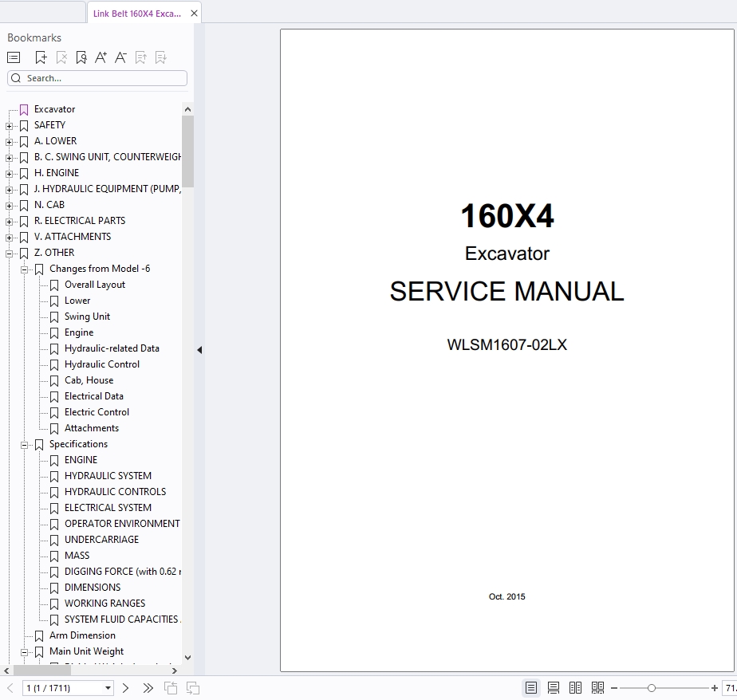Open the Engine bookmark under Changes
The height and width of the screenshot is (700, 737).
79,332
